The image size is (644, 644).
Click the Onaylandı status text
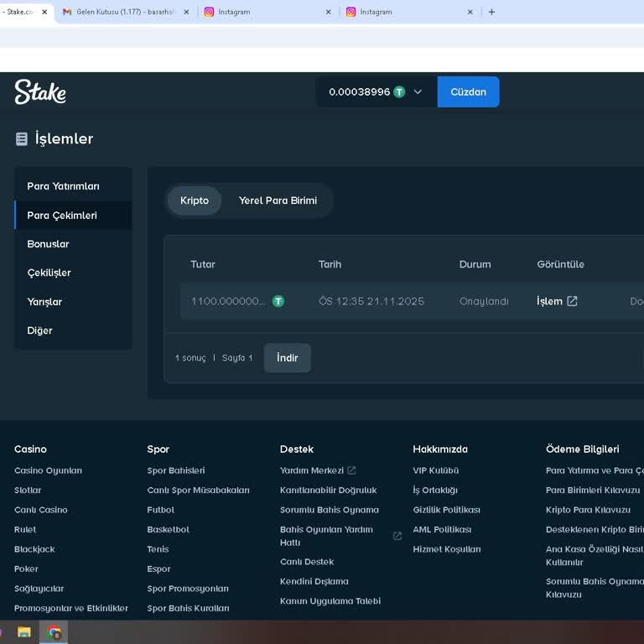pyautogui.click(x=484, y=302)
